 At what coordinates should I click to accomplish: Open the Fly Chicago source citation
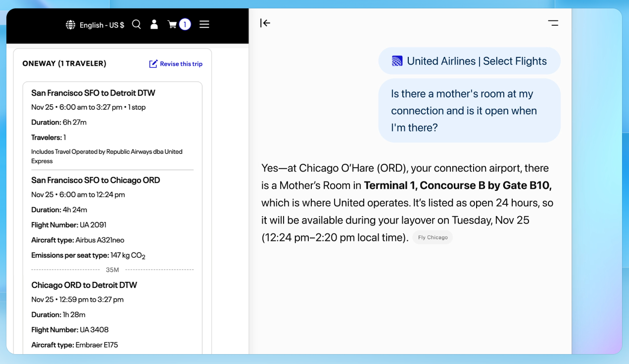[x=433, y=237]
